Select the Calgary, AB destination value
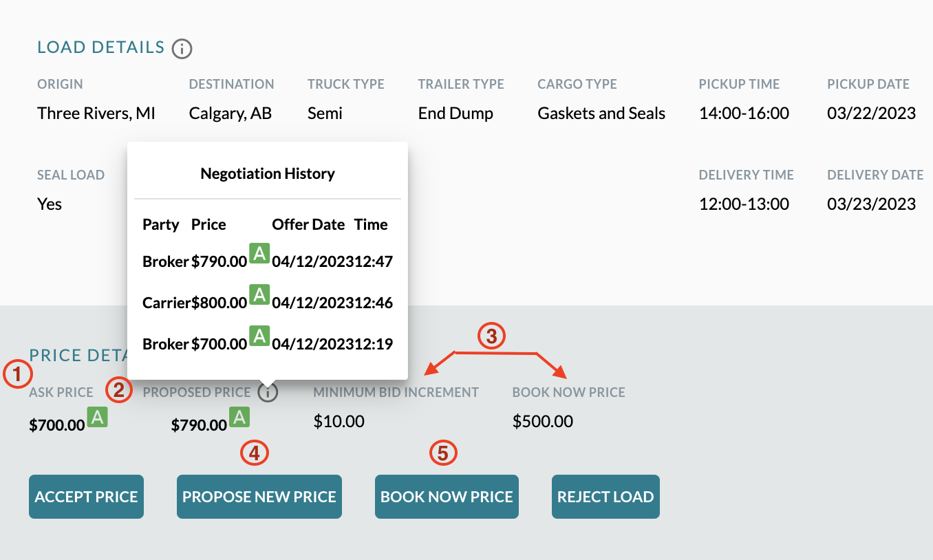The image size is (933, 560). click(x=230, y=114)
